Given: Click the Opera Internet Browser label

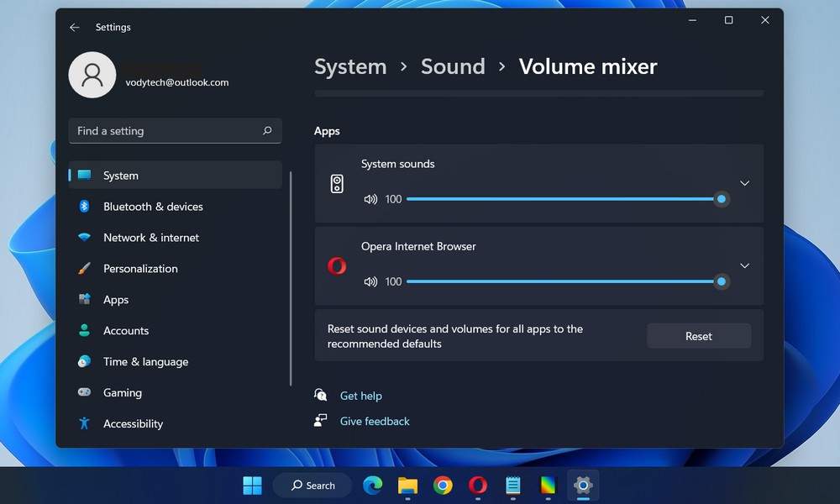Looking at the screenshot, I should [x=418, y=246].
